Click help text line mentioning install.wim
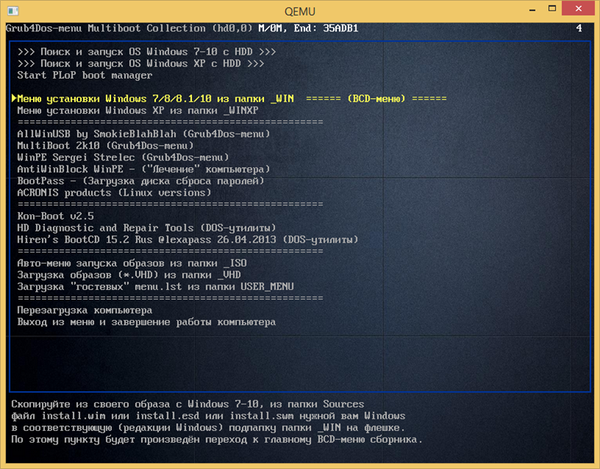Screen dimensions: 600x469 [208, 416]
